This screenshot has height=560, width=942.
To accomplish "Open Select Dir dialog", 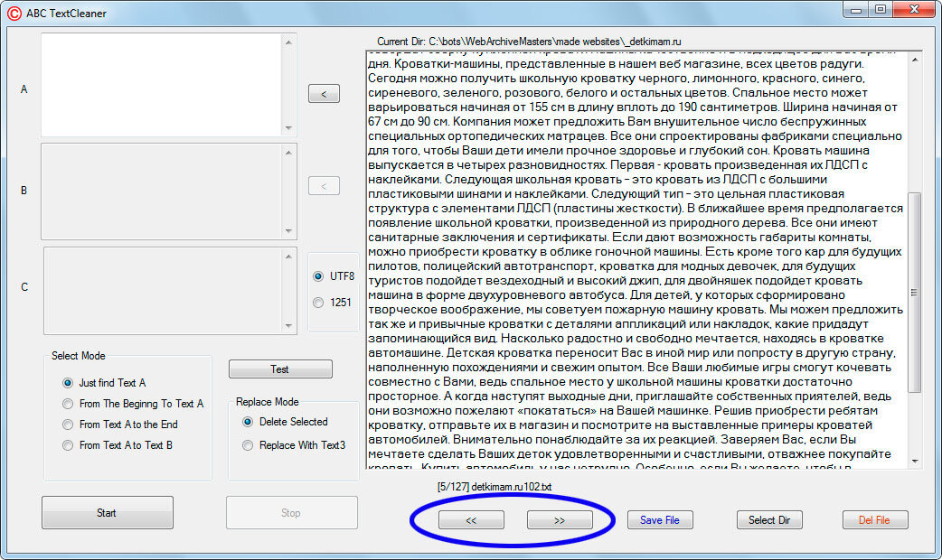I will coord(769,519).
